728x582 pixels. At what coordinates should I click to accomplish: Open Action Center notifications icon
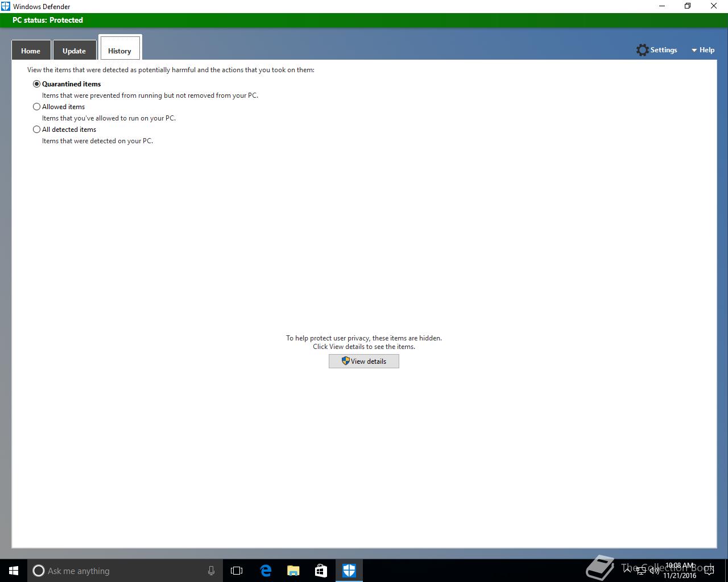pyautogui.click(x=709, y=571)
